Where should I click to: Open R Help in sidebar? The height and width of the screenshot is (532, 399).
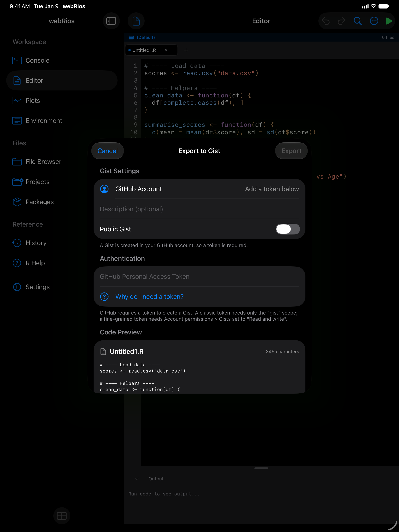tap(62, 263)
